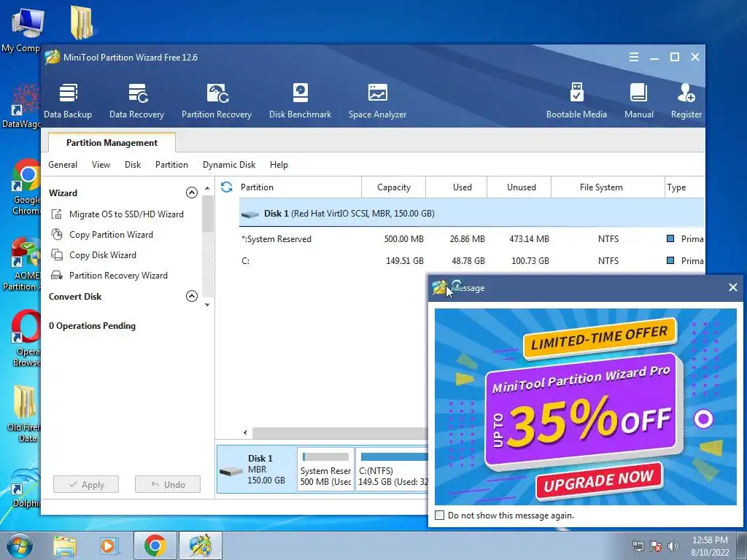Open the desktop folder next to My Computer
Screen dimensions: 747x560
tap(82, 23)
